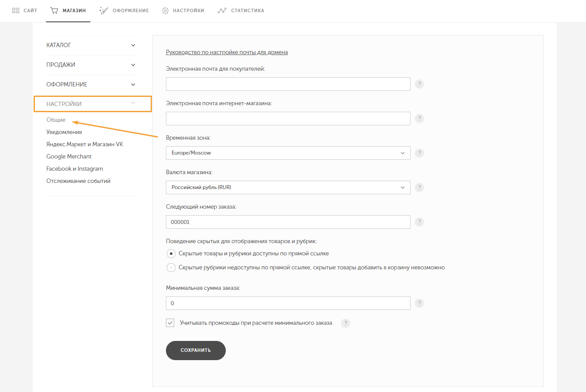Select hidden items accessible by direct link

click(171, 254)
